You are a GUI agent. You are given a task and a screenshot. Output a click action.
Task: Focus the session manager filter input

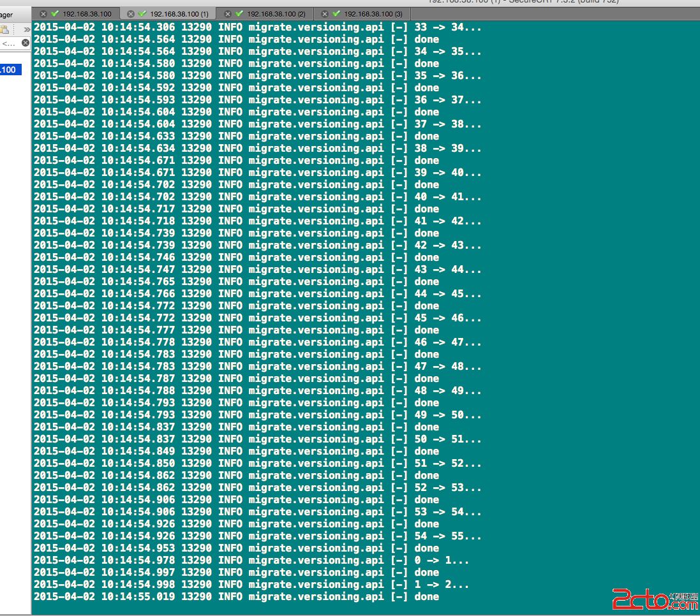tap(10, 43)
